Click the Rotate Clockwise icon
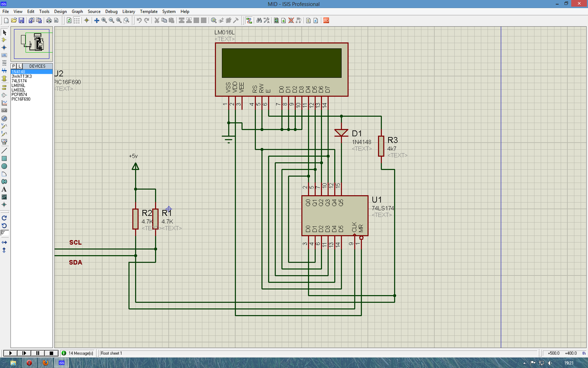 [4, 218]
